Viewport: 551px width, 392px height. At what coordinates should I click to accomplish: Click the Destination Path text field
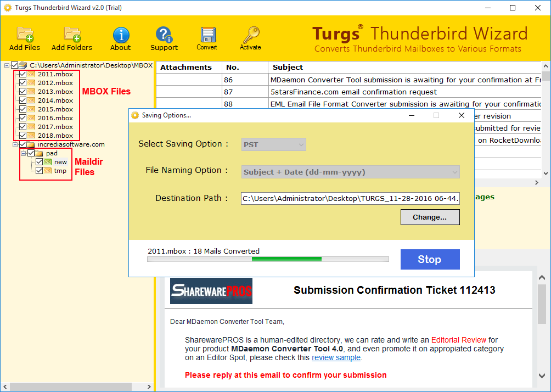click(x=350, y=198)
